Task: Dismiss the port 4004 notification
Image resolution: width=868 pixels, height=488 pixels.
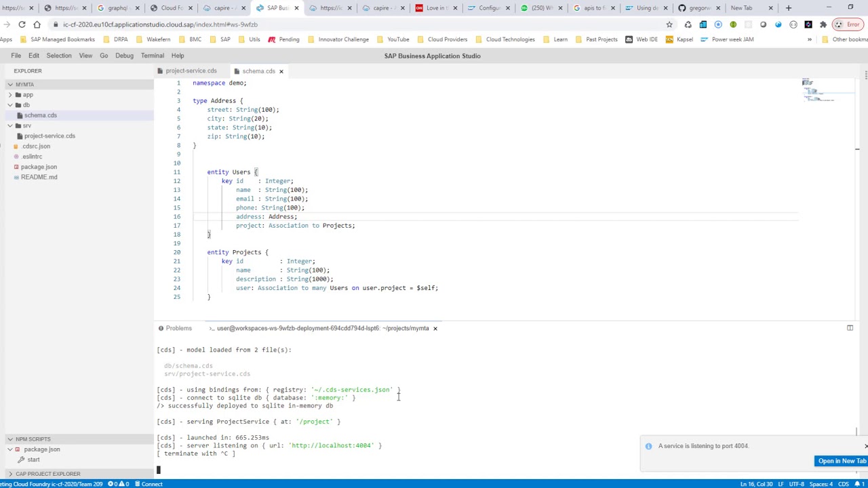Action: (865, 446)
